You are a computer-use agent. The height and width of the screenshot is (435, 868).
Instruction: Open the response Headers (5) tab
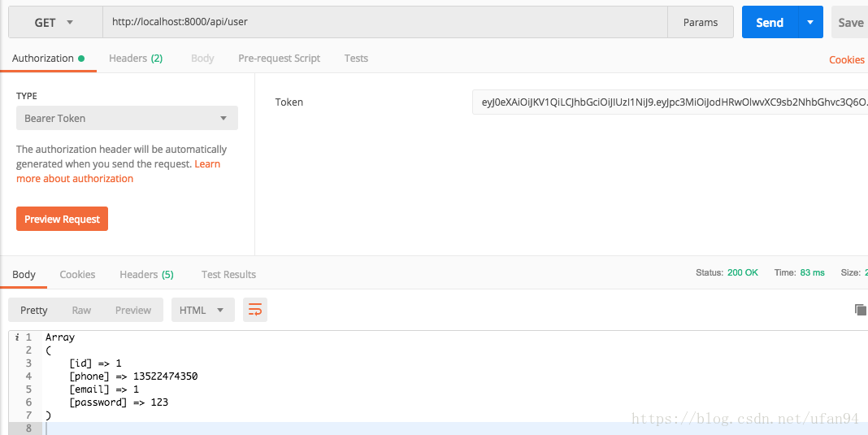pos(146,274)
